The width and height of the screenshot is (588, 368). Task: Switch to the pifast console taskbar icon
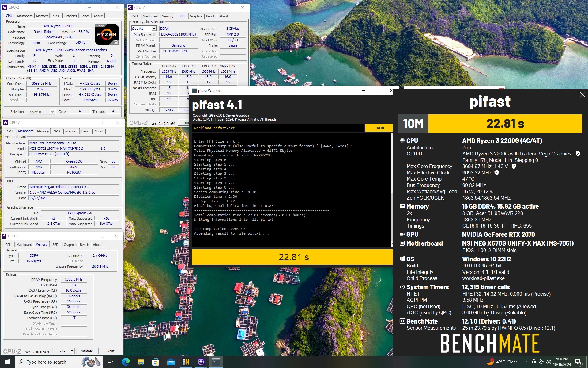216,362
